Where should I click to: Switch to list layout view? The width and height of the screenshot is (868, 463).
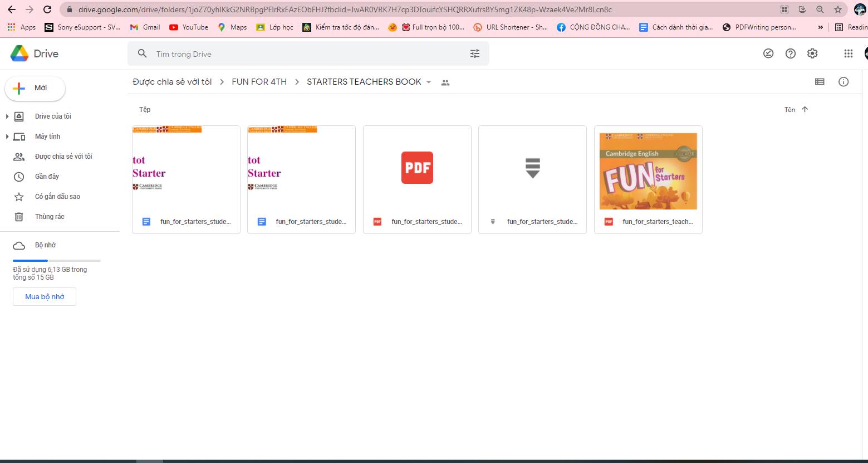tap(820, 82)
